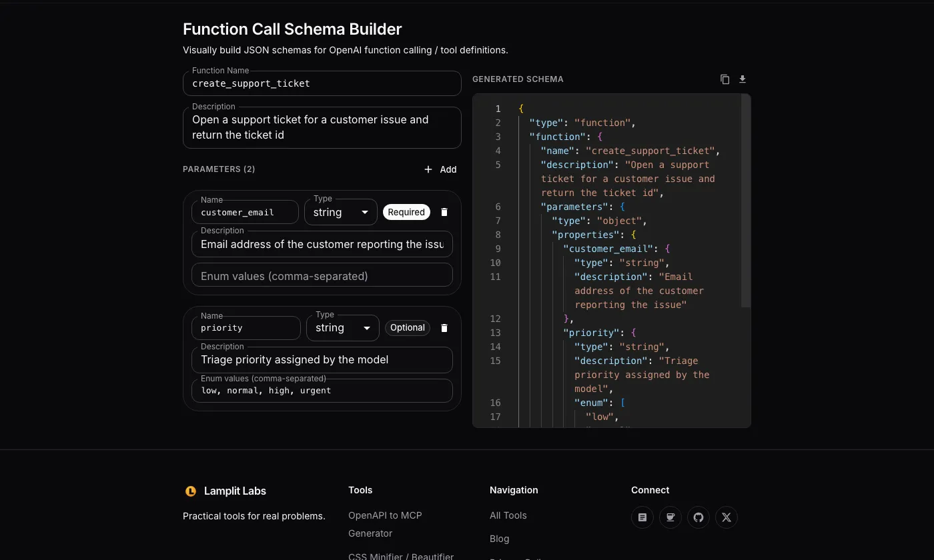934x560 pixels.
Task: Click the "customer_email": { line in schema
Action: (616, 249)
